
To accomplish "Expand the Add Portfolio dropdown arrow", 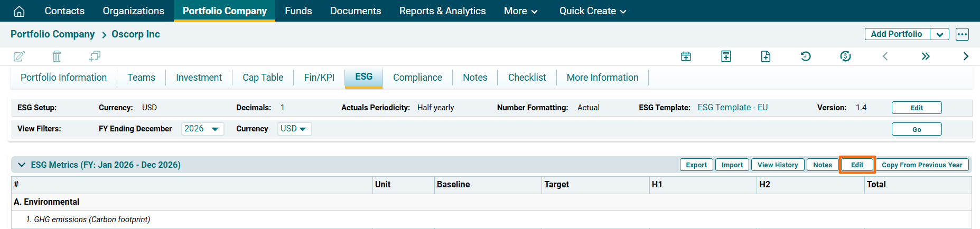I will click(x=939, y=34).
